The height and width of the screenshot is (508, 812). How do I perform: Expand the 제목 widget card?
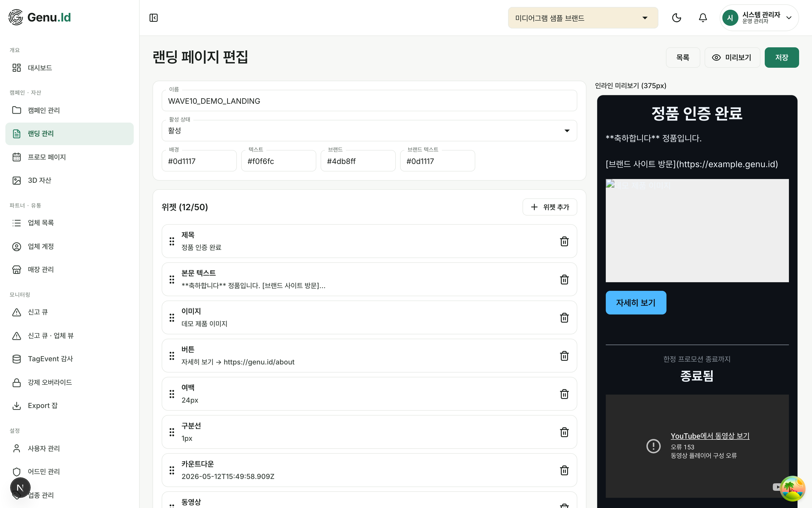[x=369, y=241]
